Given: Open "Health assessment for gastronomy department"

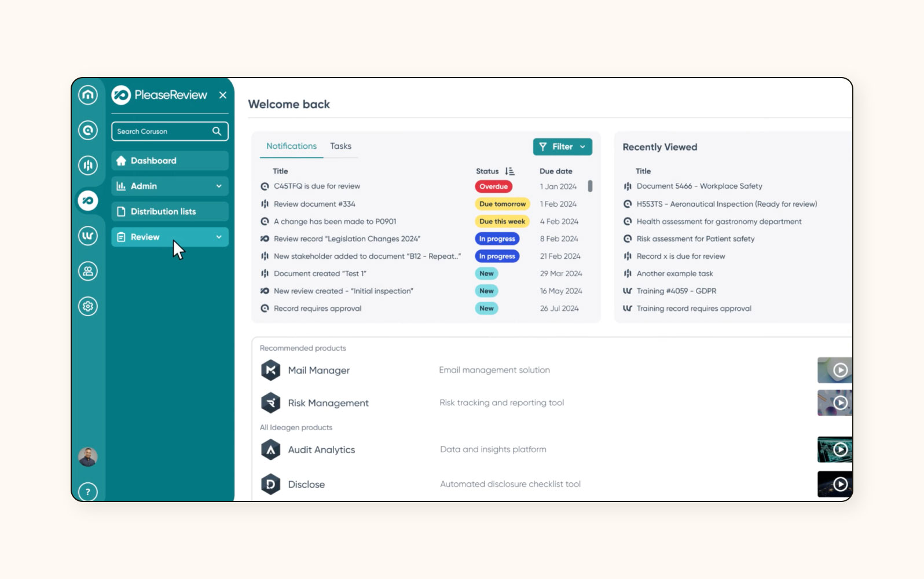Looking at the screenshot, I should 719,221.
